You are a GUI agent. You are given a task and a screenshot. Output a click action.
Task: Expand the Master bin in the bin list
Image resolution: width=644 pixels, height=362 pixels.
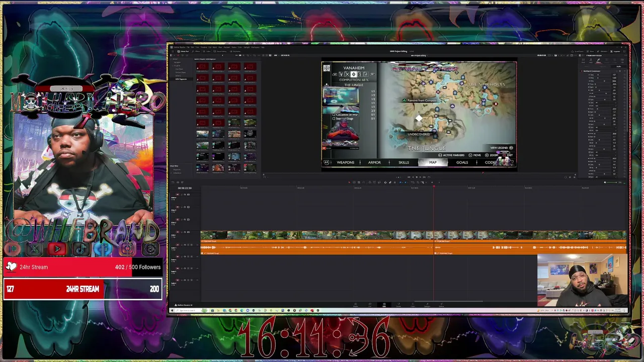coord(171,59)
